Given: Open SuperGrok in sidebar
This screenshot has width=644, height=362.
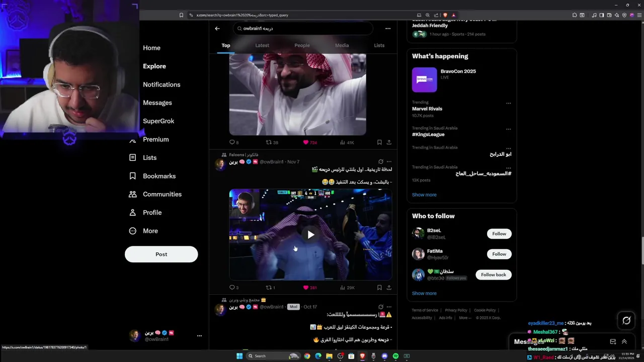Looking at the screenshot, I should click(x=158, y=121).
